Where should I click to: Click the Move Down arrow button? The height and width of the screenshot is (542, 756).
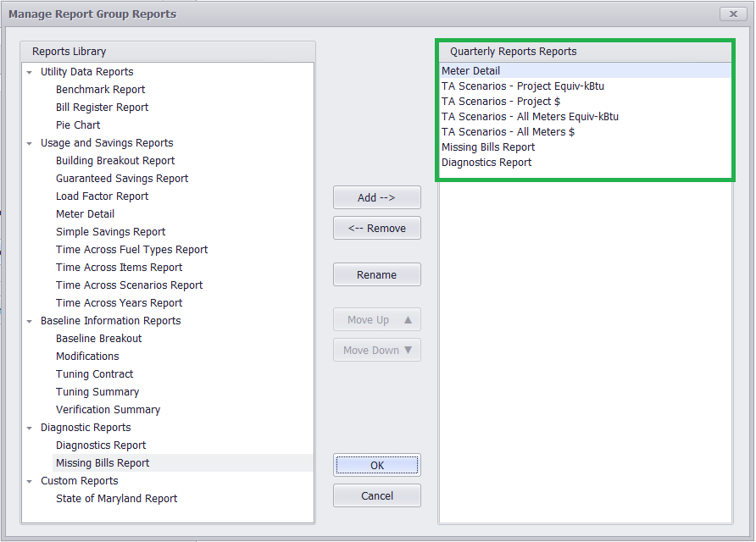pos(376,351)
